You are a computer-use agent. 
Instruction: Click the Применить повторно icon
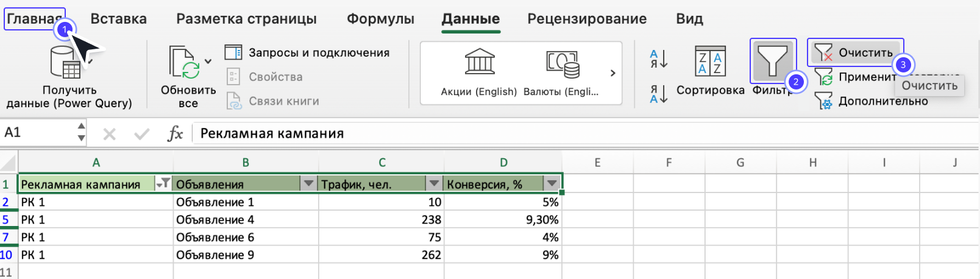[x=824, y=77]
